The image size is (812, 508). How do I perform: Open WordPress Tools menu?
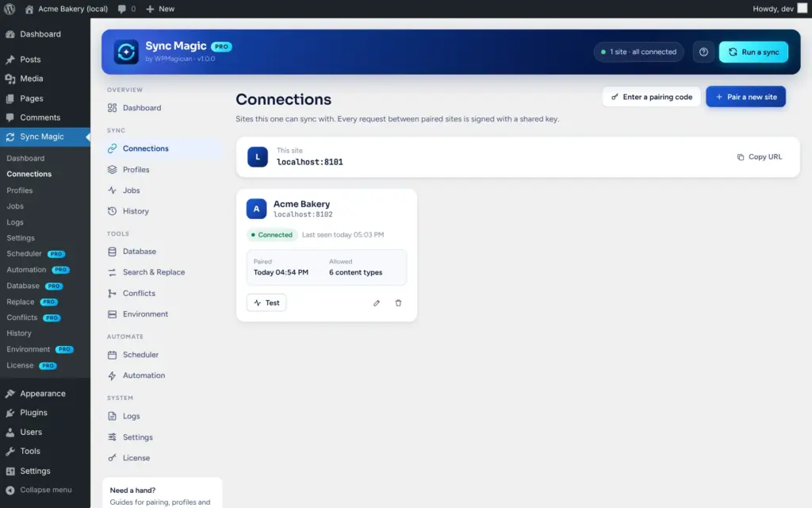tap(45, 451)
